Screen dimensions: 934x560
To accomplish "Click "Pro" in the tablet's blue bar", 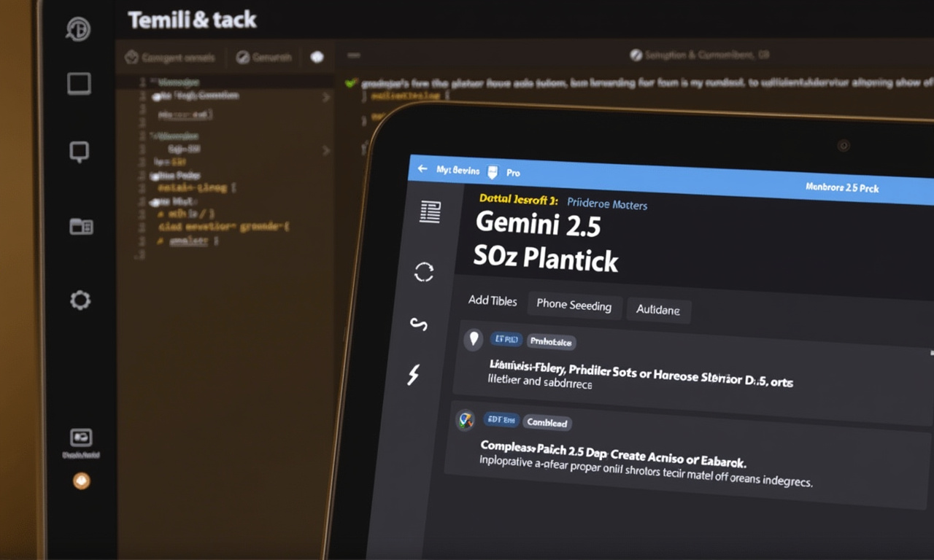I will point(513,174).
